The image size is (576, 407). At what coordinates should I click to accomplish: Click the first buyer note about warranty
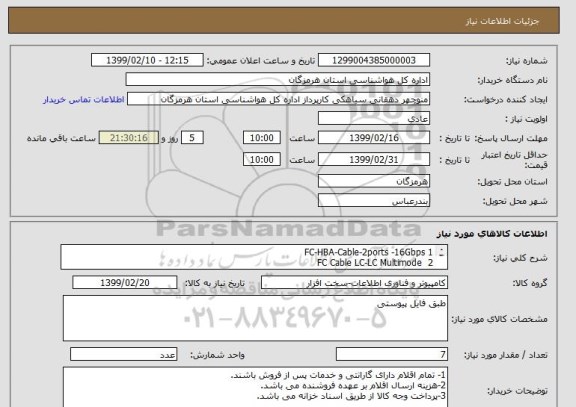pyautogui.click(x=338, y=375)
